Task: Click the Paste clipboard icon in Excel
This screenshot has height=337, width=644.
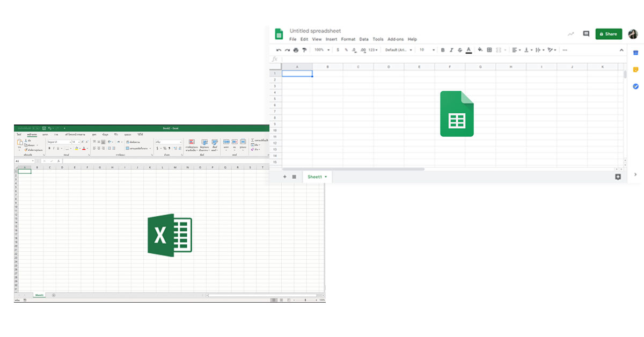Action: 20,143
